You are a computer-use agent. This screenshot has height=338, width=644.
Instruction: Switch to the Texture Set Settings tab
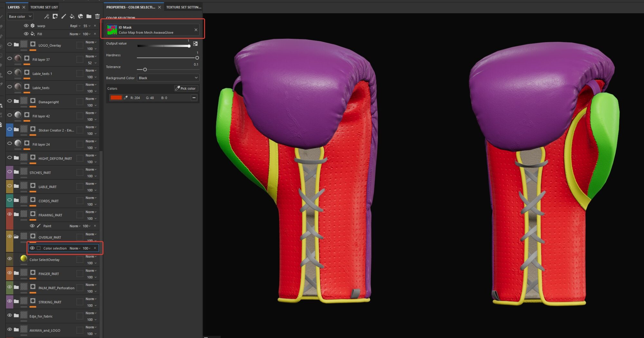click(184, 7)
